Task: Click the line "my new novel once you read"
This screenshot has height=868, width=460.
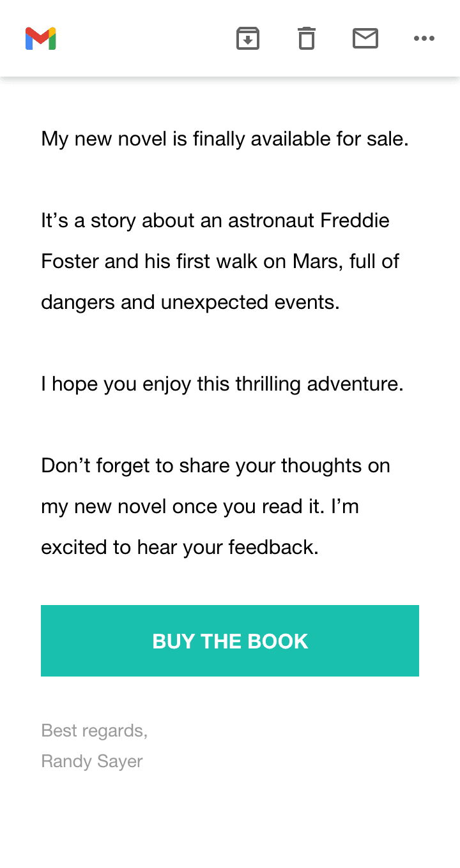Action: 199,506
